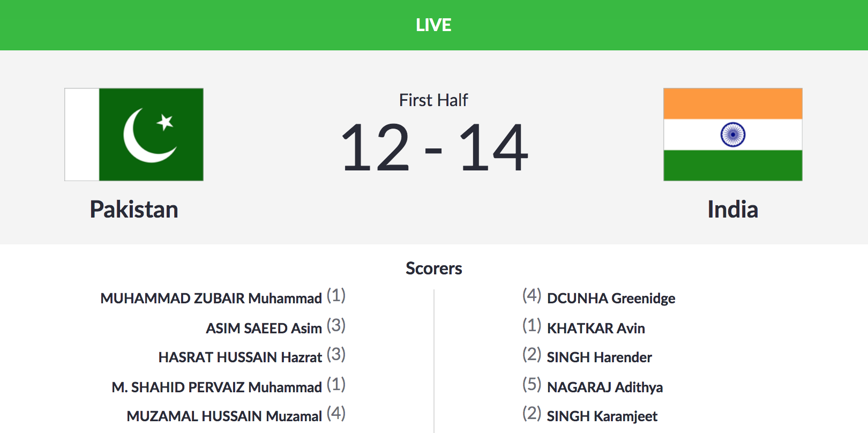
Task: Click the Pakistan flag image
Action: click(134, 135)
